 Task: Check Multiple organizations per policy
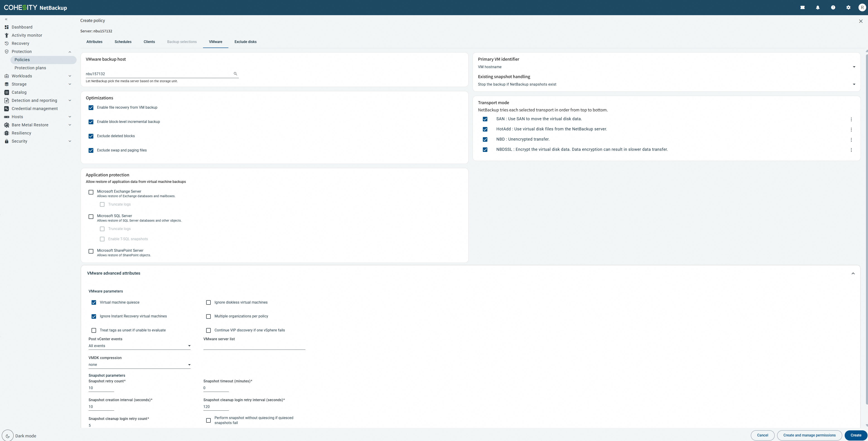point(208,316)
